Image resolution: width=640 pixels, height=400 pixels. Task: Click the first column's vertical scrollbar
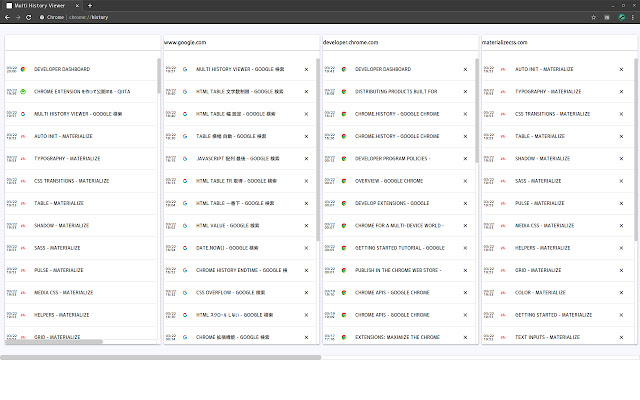point(159,76)
